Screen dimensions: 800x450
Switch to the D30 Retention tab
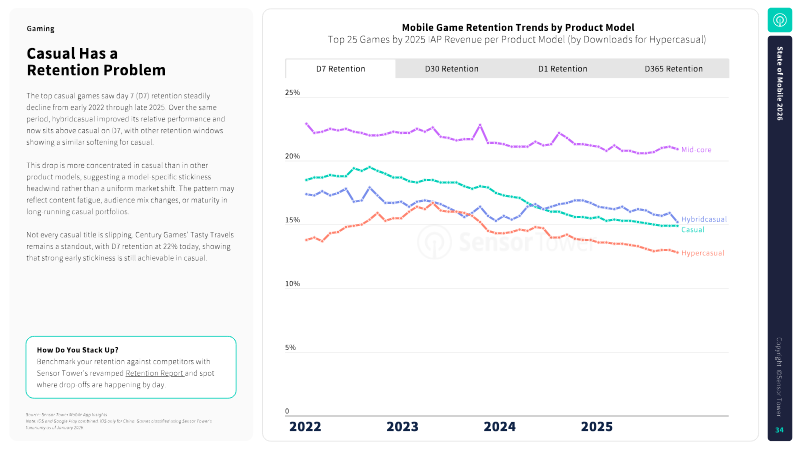tap(451, 69)
